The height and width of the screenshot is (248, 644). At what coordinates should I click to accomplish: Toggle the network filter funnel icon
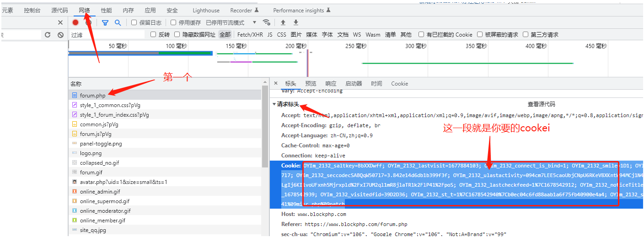(x=105, y=22)
